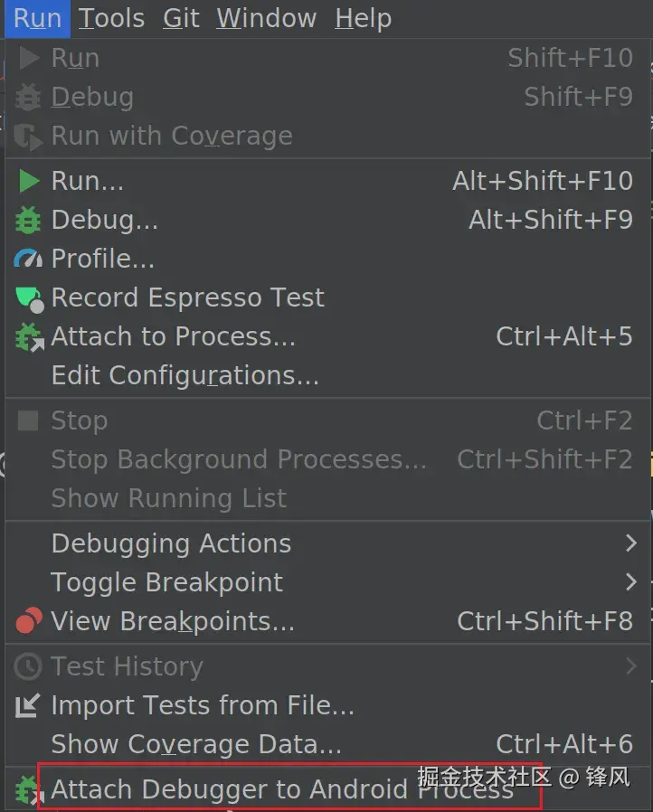Expand the Debugging Actions submenu arrow
The image size is (653, 812).
(631, 543)
